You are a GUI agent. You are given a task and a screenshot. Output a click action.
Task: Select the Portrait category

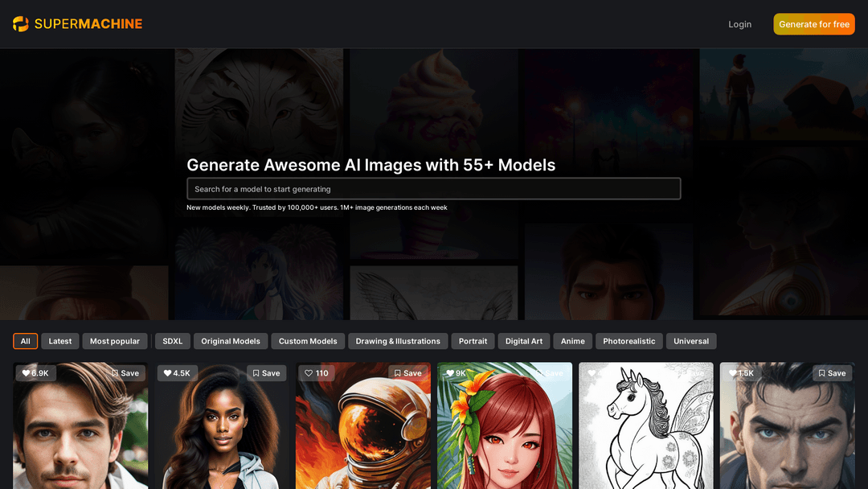point(473,341)
